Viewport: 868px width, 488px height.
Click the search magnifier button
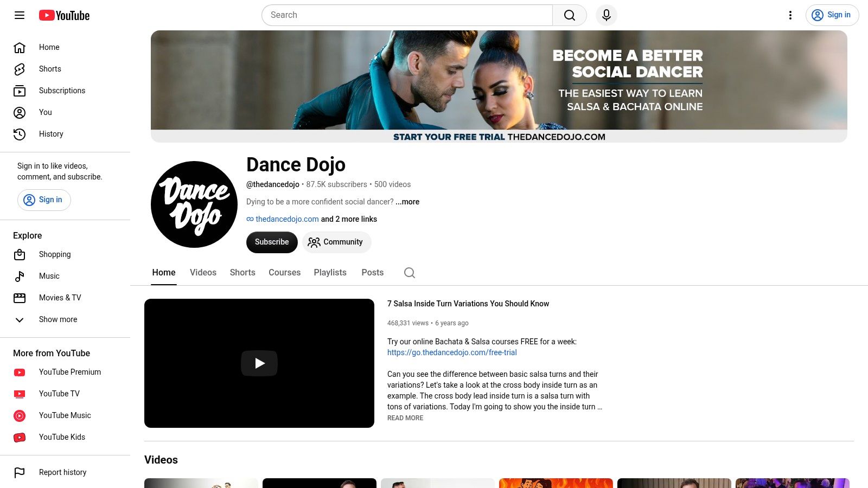[570, 15]
